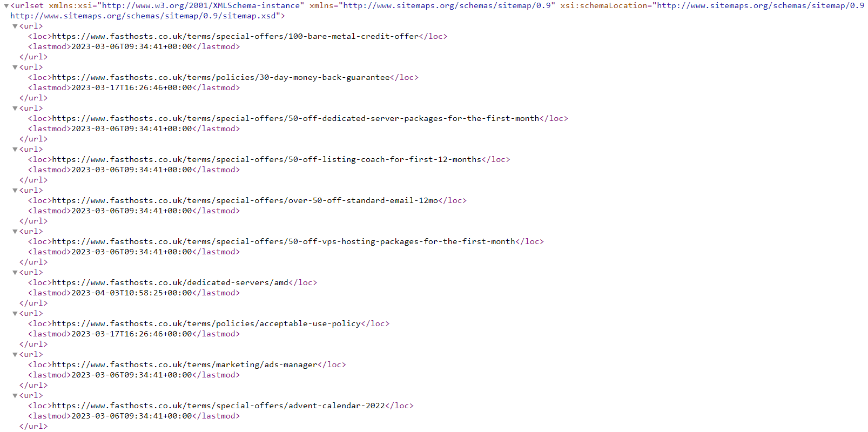
Task: Click lastmod under advent-calendar-2022 URL
Action: click(x=132, y=416)
